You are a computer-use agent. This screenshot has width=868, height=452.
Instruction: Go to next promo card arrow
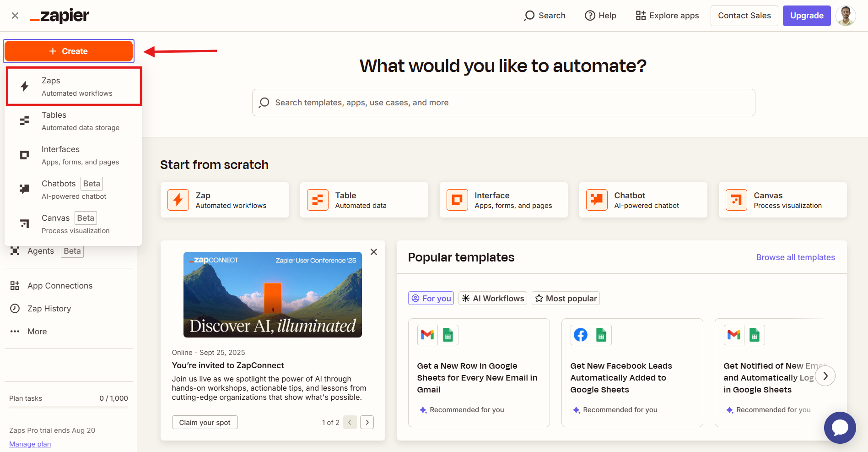click(x=367, y=422)
